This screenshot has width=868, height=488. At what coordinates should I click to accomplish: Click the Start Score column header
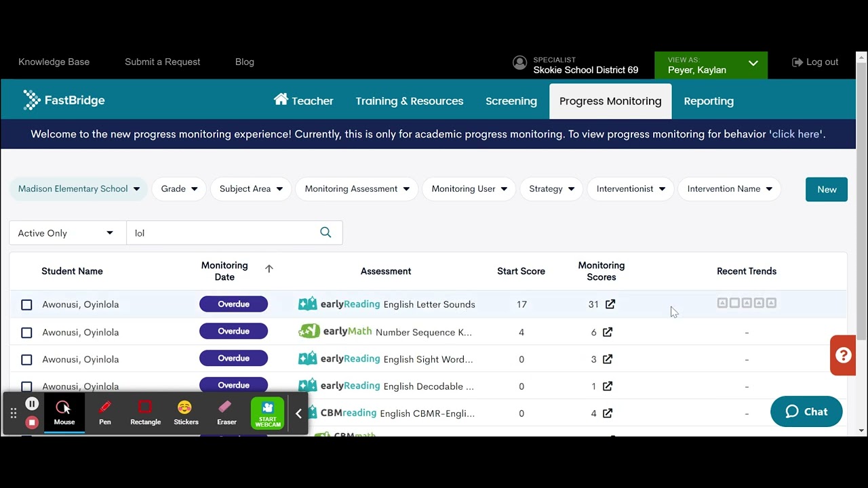pos(521,271)
